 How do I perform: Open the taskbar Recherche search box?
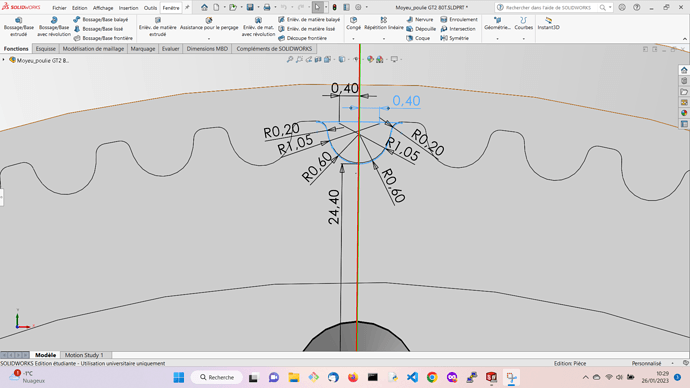217,377
